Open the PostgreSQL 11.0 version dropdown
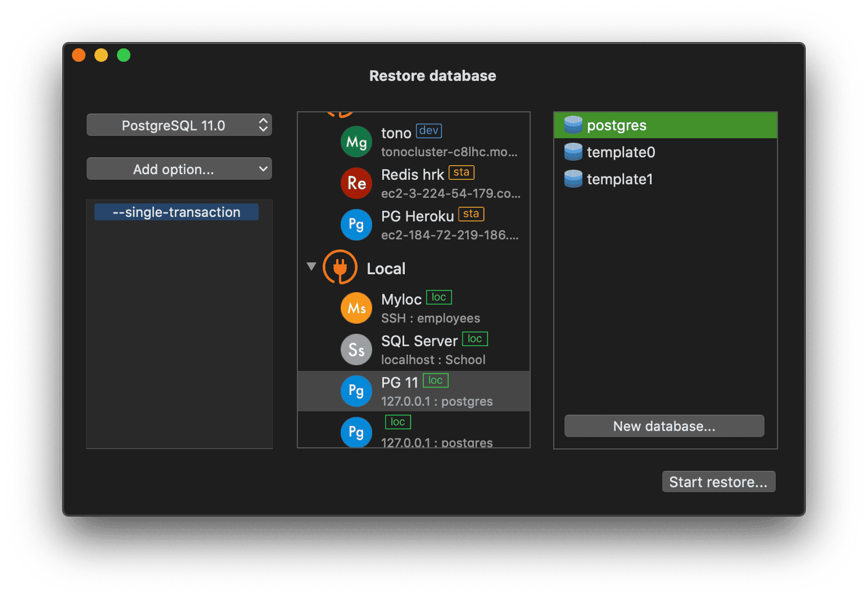Screen dimensions: 868x599 179,125
